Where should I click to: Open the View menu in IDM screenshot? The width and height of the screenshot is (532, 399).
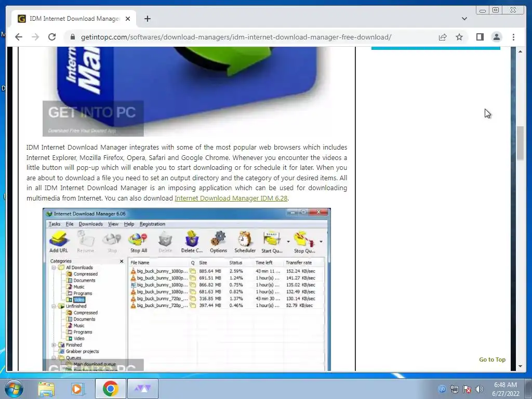(113, 224)
